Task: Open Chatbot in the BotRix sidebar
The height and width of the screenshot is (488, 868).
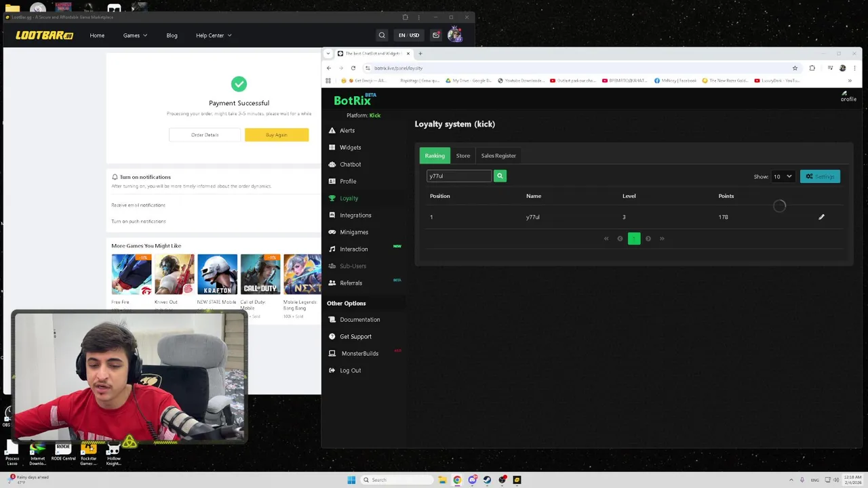Action: point(344,164)
